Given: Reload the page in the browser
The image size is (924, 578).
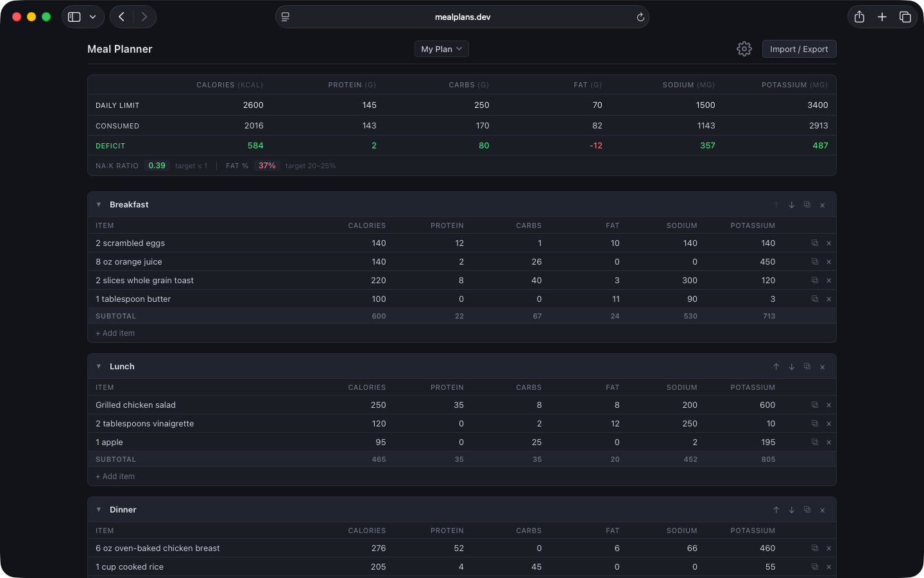Looking at the screenshot, I should (x=640, y=17).
